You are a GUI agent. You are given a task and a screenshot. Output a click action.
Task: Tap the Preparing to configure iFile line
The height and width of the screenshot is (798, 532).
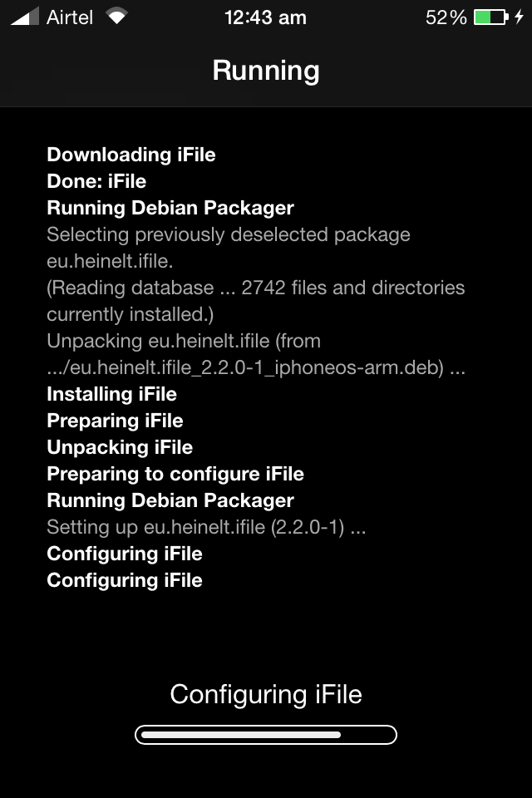[175, 474]
